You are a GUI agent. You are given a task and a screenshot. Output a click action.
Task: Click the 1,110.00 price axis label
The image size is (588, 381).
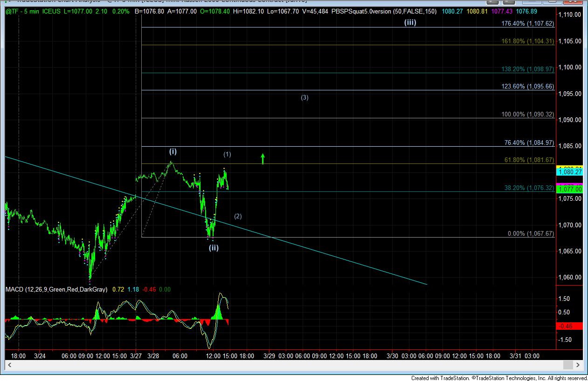pos(571,15)
